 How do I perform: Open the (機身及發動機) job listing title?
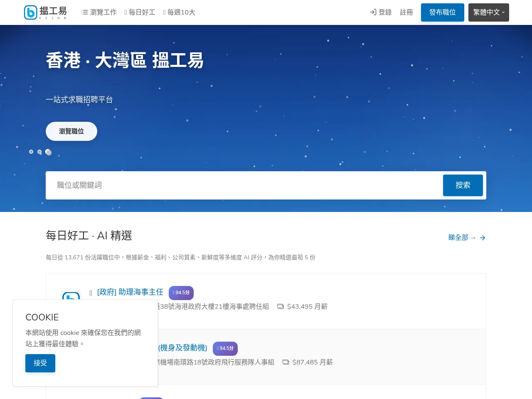coord(182,348)
